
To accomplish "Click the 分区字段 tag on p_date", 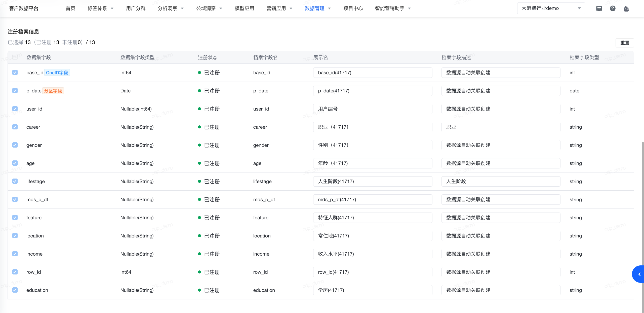I will pos(53,91).
